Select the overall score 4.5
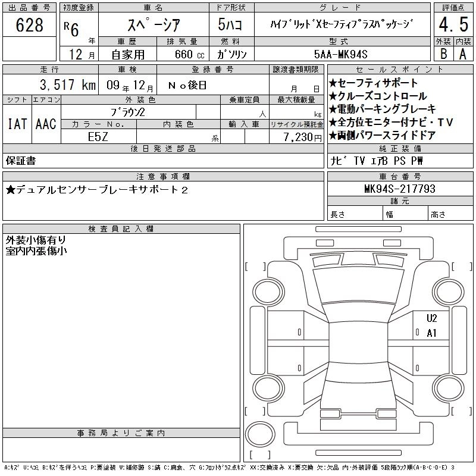 [x=453, y=24]
